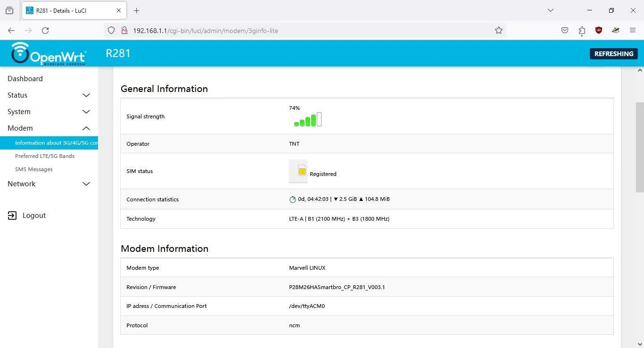Click the ncm protocol value

click(294, 325)
